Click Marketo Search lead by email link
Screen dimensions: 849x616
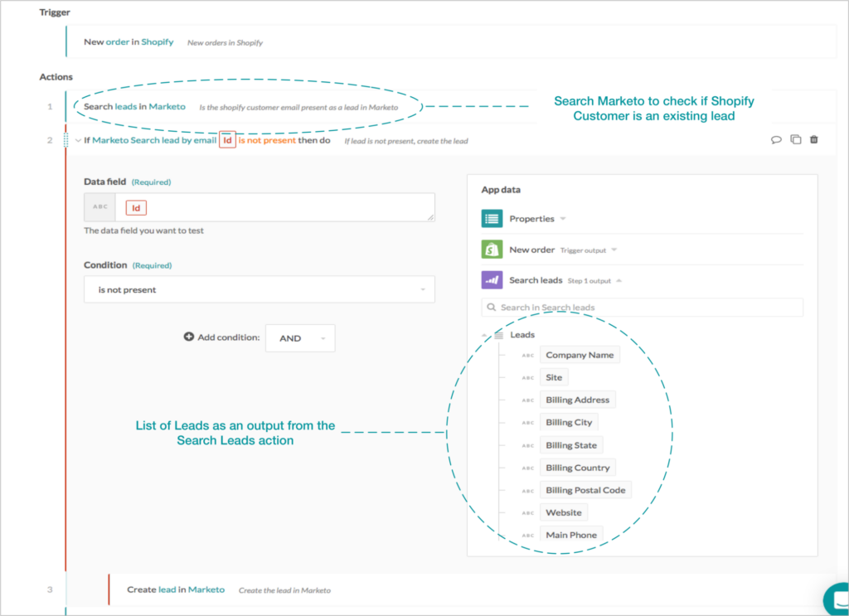tap(154, 140)
